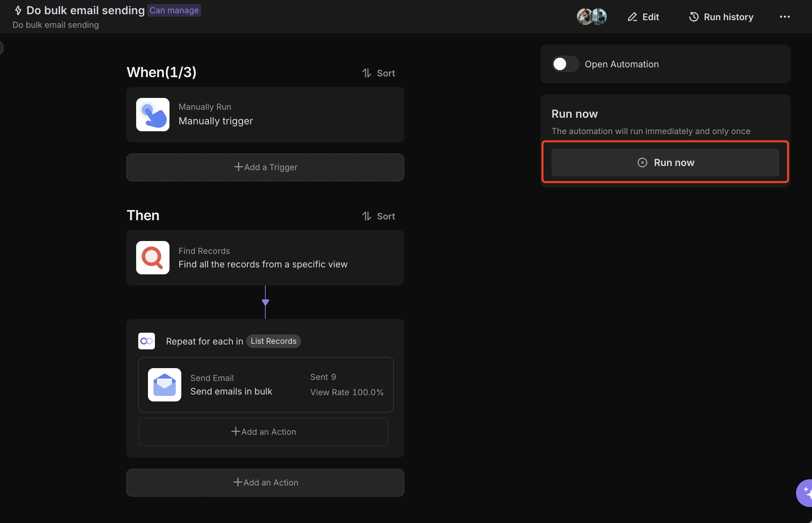Select Run history menu item
812x523 pixels.
[x=721, y=16]
